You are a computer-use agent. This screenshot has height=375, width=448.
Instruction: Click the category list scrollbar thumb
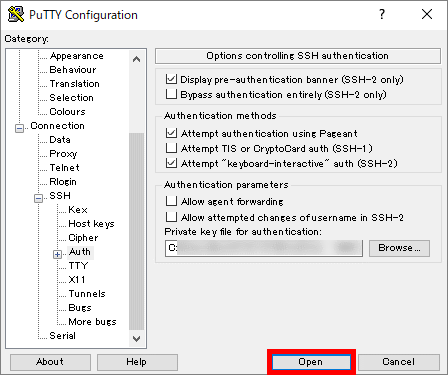pos(136,231)
